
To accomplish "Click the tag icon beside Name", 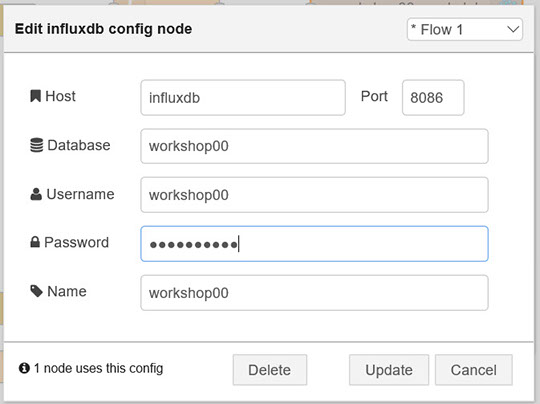I will [x=36, y=291].
